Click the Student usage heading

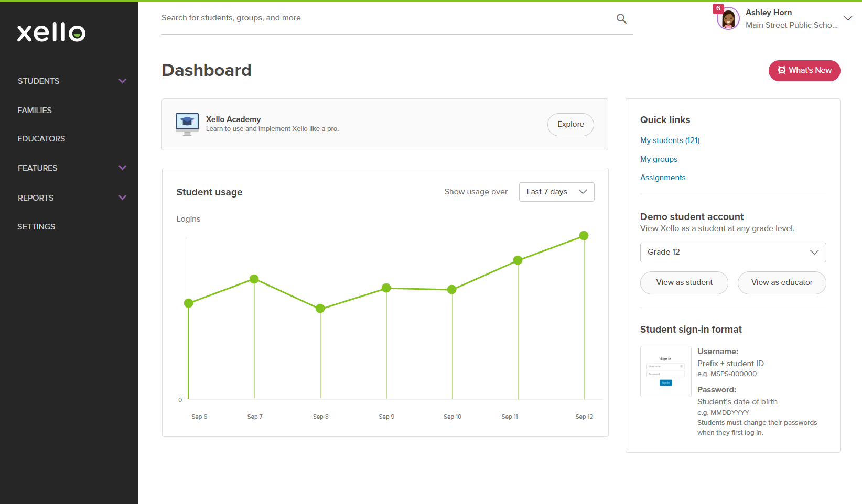click(209, 192)
